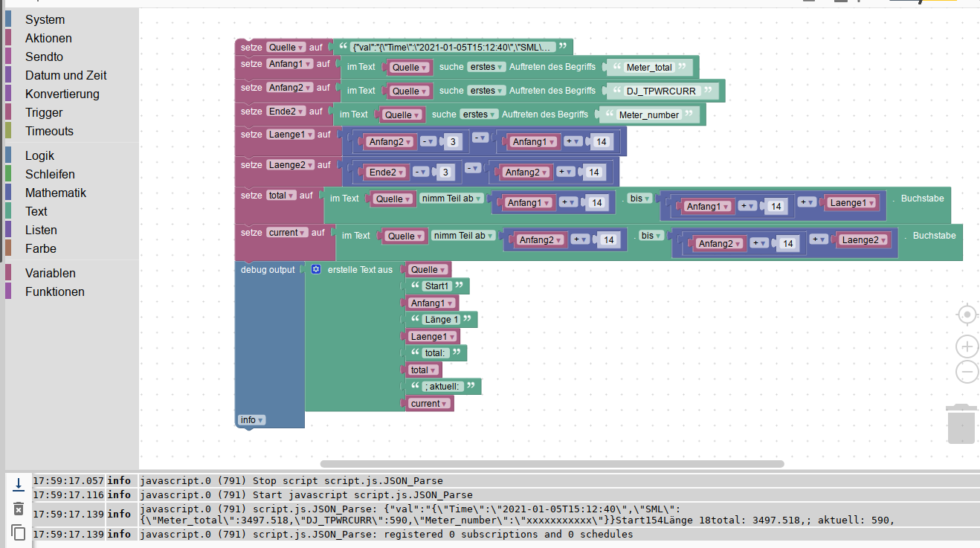Clear the log with the delete icon
The width and height of the screenshot is (980, 548).
pyautogui.click(x=19, y=509)
